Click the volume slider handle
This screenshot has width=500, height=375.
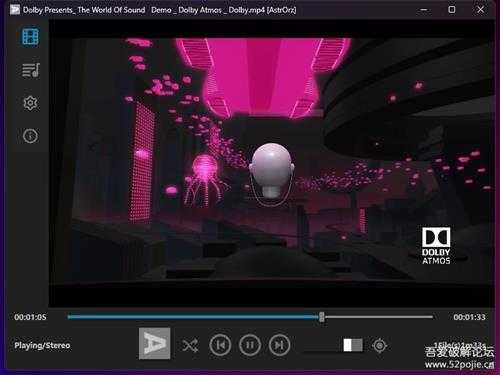353,345
